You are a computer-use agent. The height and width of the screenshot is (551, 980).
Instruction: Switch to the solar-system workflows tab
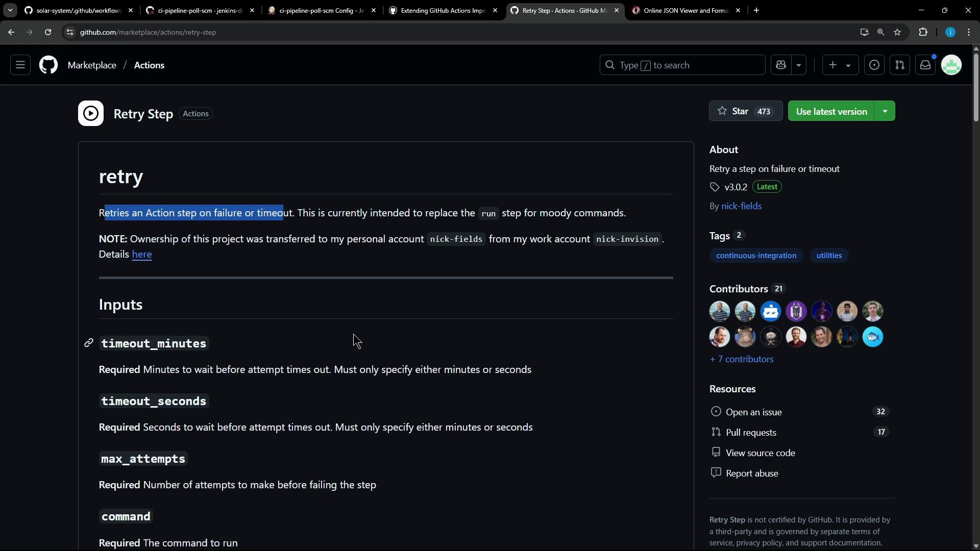point(79,10)
